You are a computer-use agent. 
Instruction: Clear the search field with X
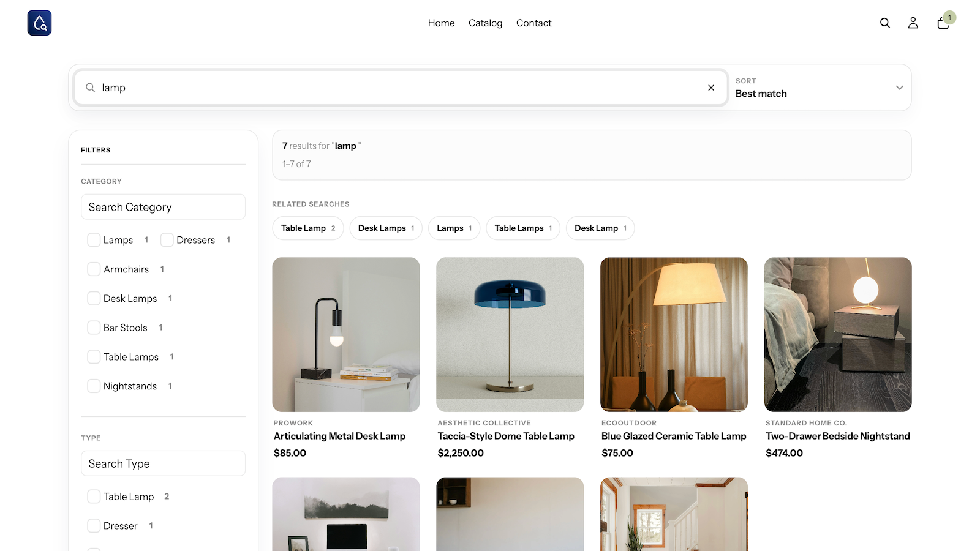point(711,88)
